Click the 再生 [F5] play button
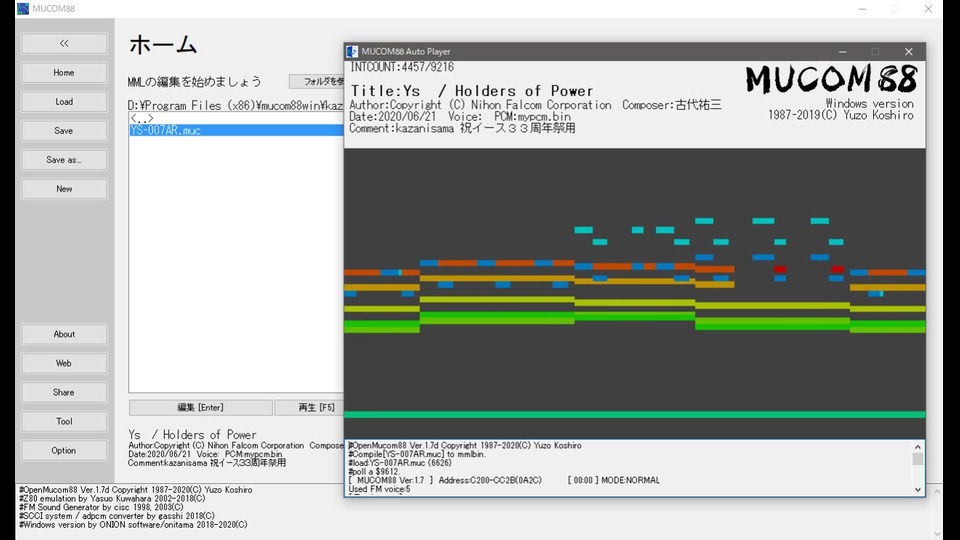 [310, 407]
